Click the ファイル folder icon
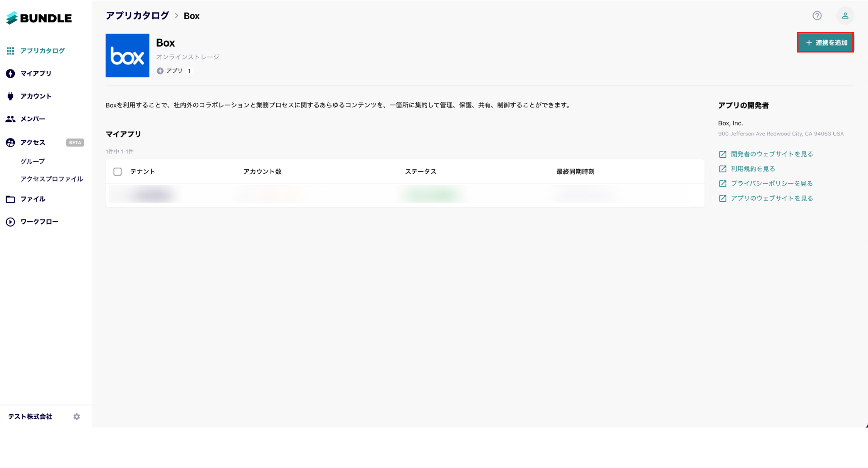 (11, 199)
